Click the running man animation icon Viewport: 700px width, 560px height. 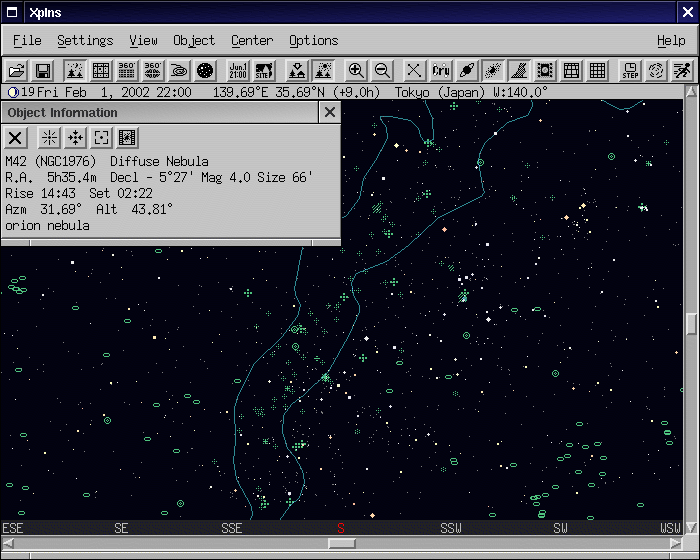point(682,71)
